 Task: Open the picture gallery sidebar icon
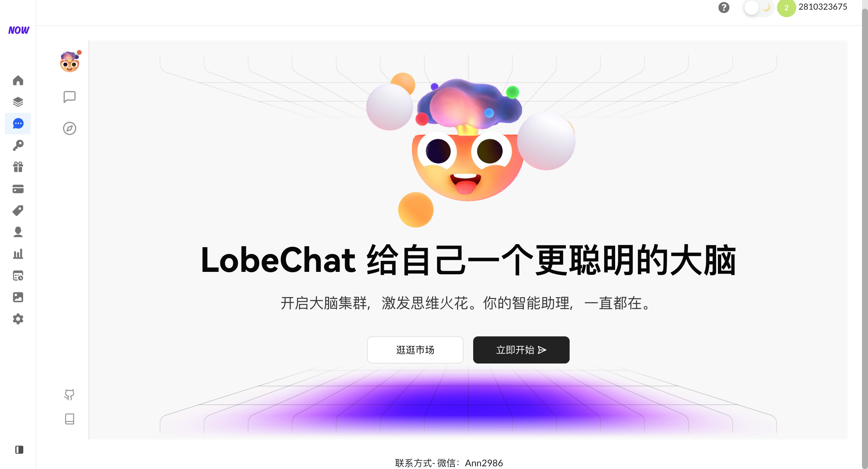18,297
